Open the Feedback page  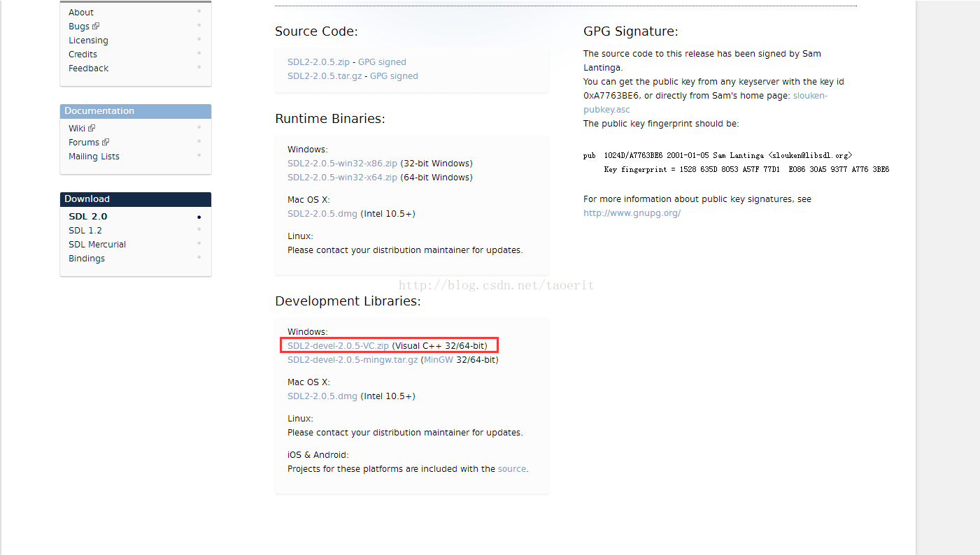coord(88,68)
